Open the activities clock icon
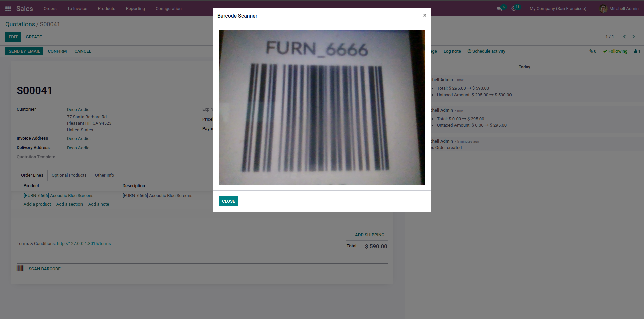Viewport: 644px width, 319px height. click(x=514, y=9)
